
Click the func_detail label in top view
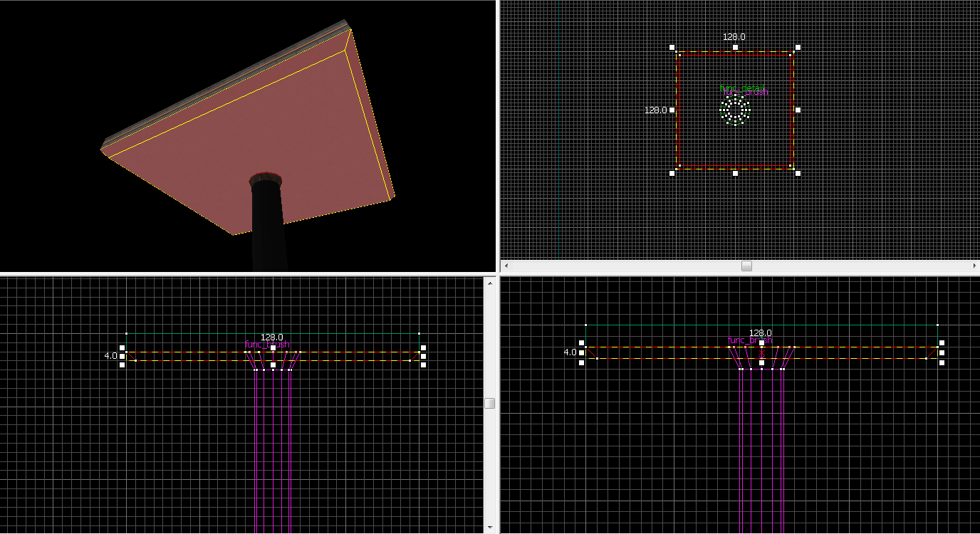click(x=744, y=89)
